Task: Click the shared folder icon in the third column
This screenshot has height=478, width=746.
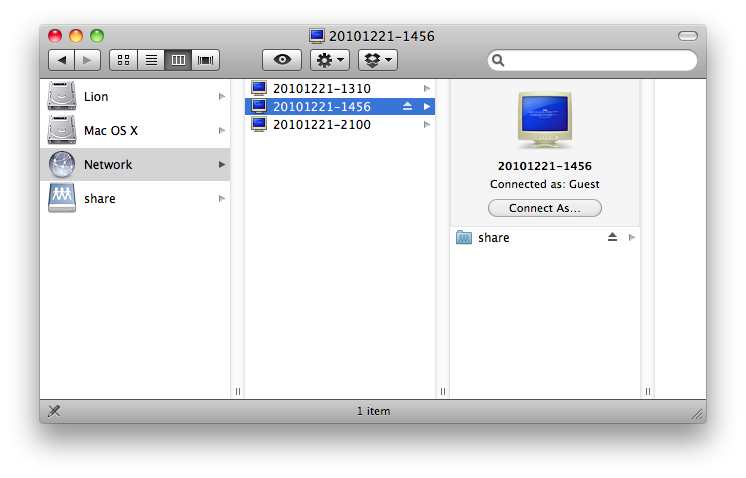Action: click(463, 237)
